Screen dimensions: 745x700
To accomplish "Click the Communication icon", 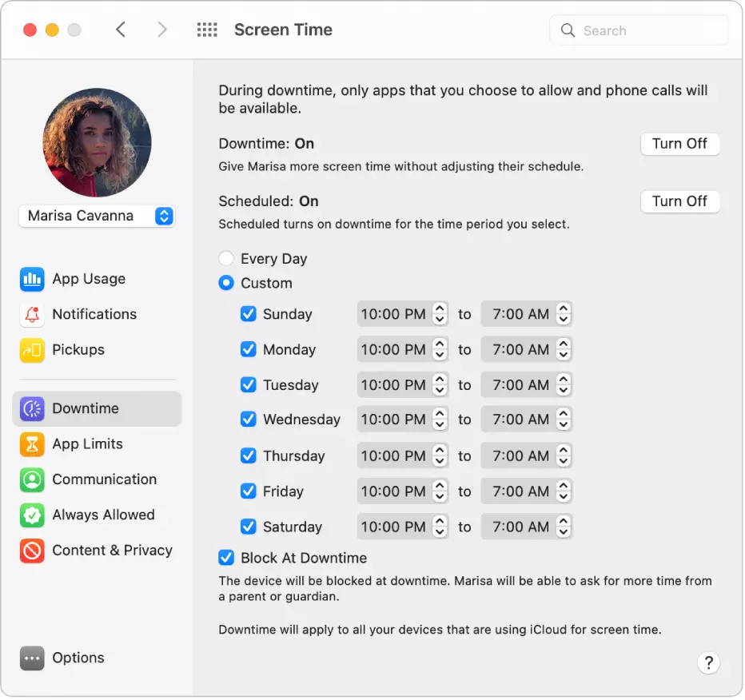I will [x=32, y=480].
